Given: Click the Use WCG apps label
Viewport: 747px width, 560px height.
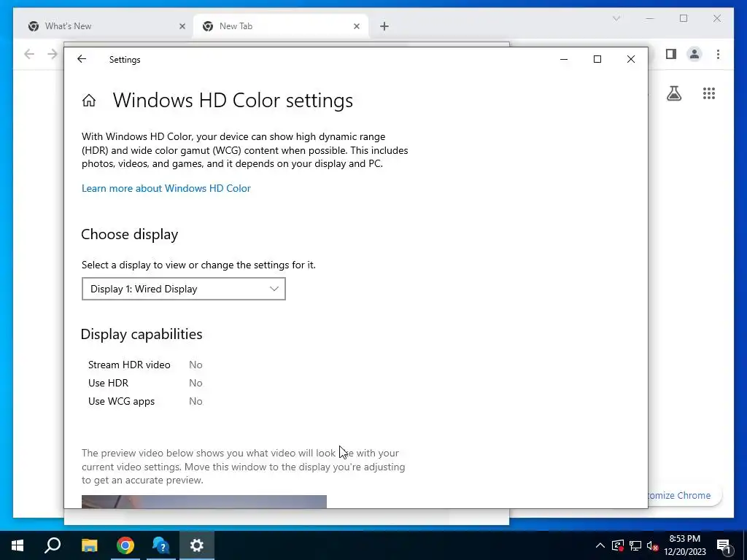Looking at the screenshot, I should click(122, 402).
